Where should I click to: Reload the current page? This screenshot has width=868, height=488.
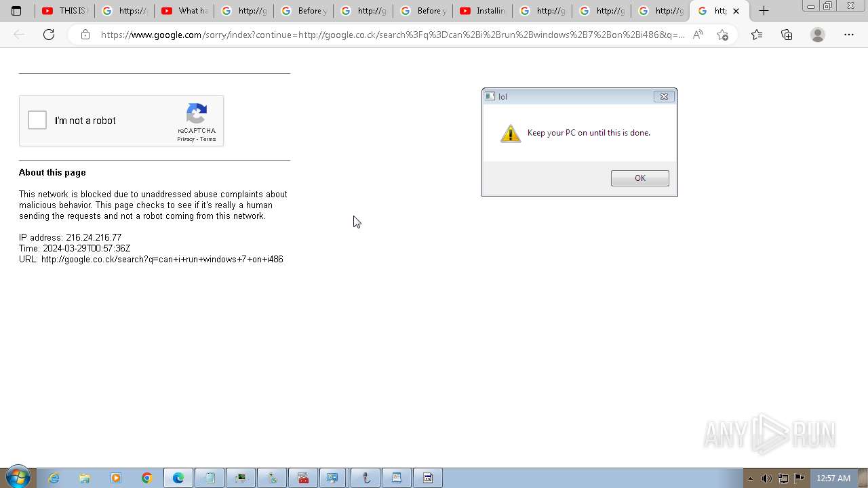[x=49, y=35]
